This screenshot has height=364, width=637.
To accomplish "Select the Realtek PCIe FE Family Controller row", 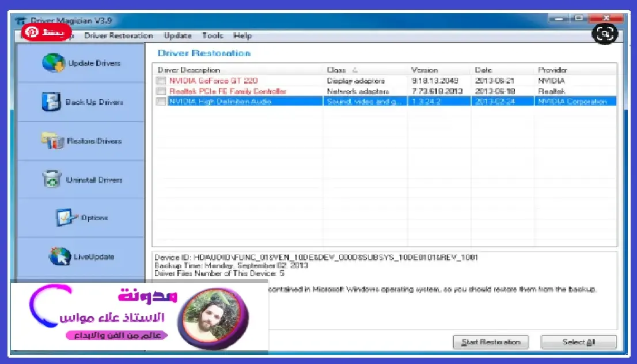I will click(385, 91).
